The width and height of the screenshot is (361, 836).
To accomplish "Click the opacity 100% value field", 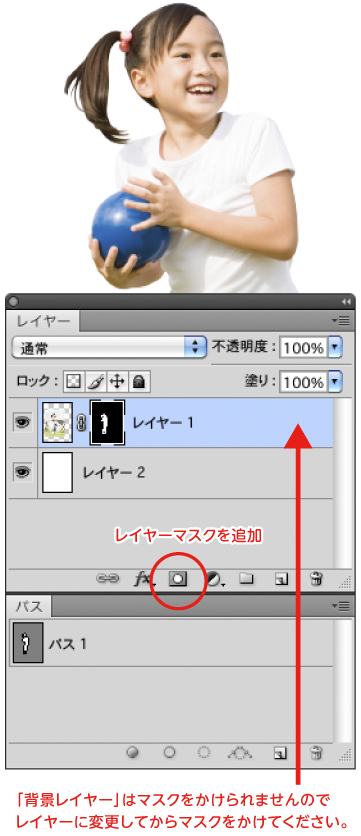I will [x=304, y=348].
